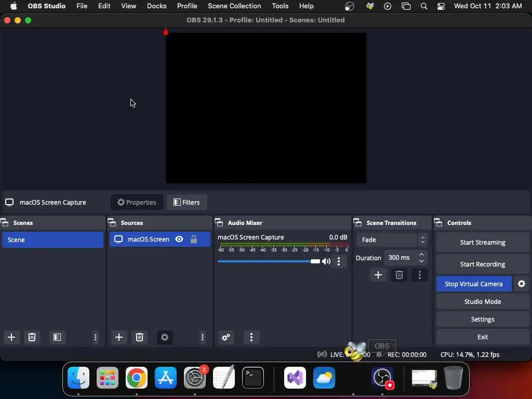Click Exit button in Controls
Image resolution: width=532 pixels, height=399 pixels.
(x=483, y=337)
